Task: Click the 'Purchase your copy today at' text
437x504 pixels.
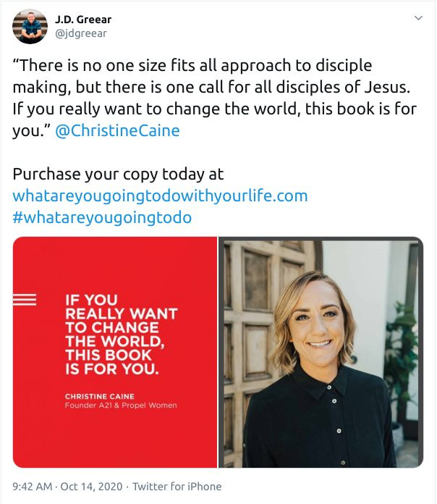Action: click(x=118, y=175)
